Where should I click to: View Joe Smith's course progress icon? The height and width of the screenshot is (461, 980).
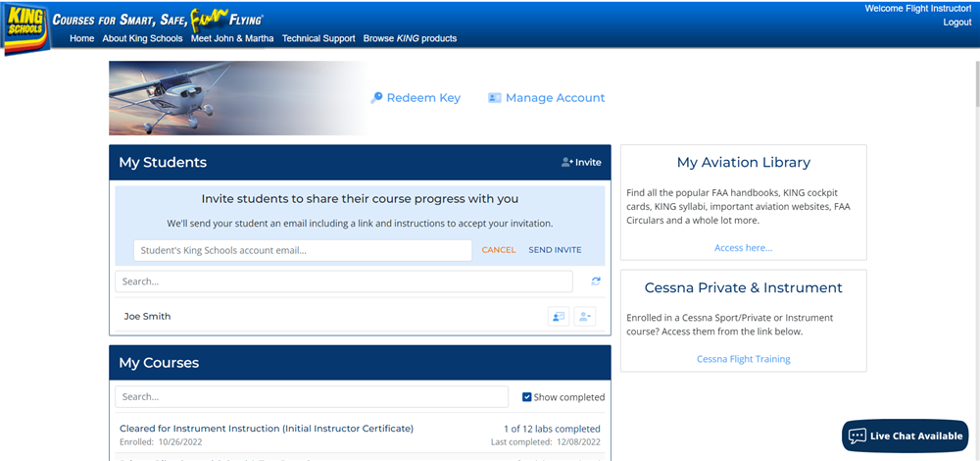coord(559,317)
